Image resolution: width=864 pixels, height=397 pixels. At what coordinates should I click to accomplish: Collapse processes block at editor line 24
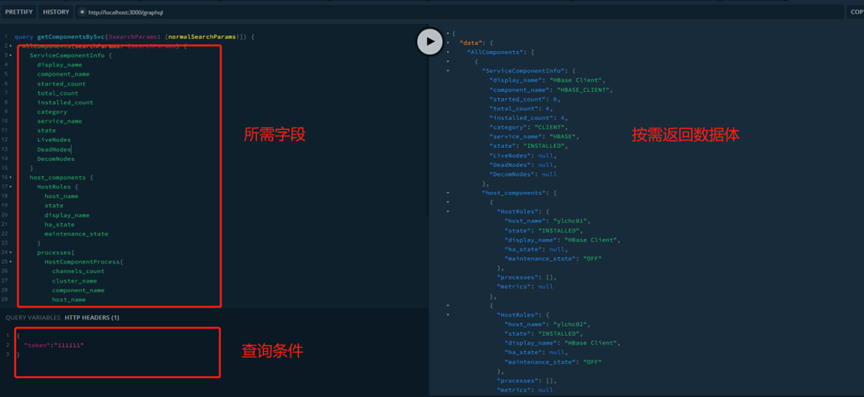[11, 253]
